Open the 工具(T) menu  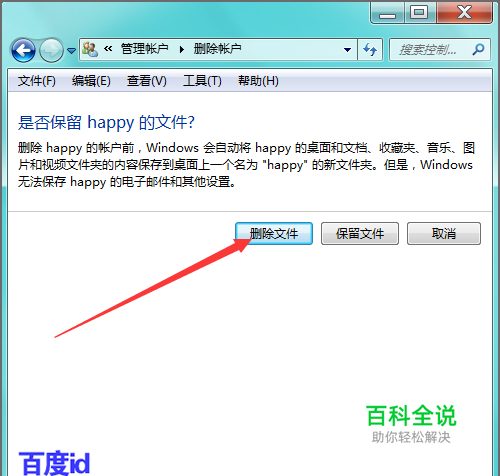tap(202, 81)
